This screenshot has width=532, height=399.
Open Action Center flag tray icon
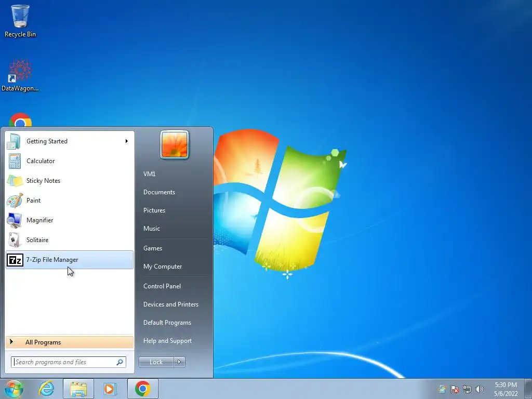point(454,389)
